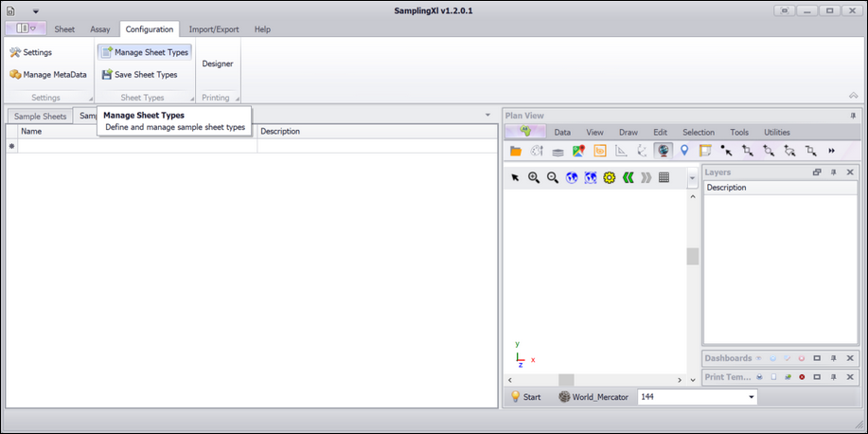
Task: Go to previous view with green arrows
Action: click(628, 177)
